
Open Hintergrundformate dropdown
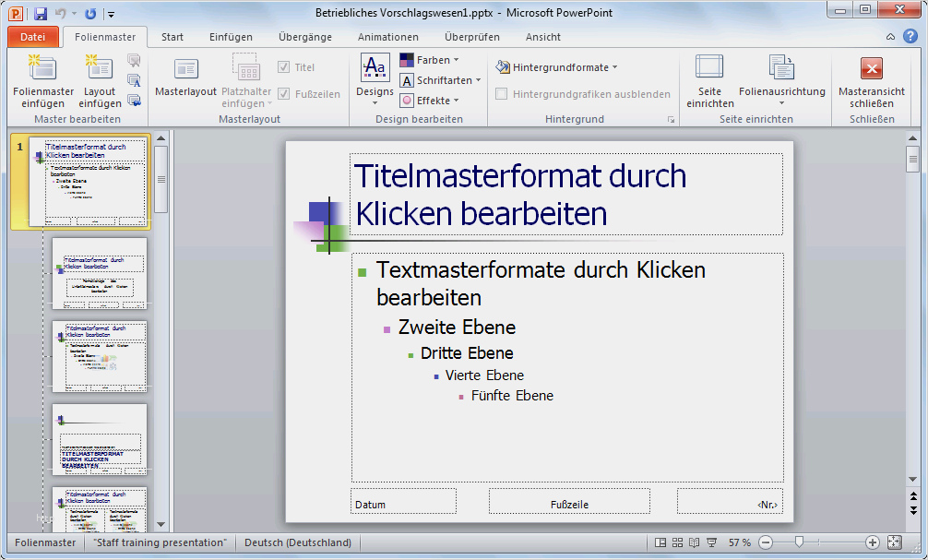[x=556, y=67]
